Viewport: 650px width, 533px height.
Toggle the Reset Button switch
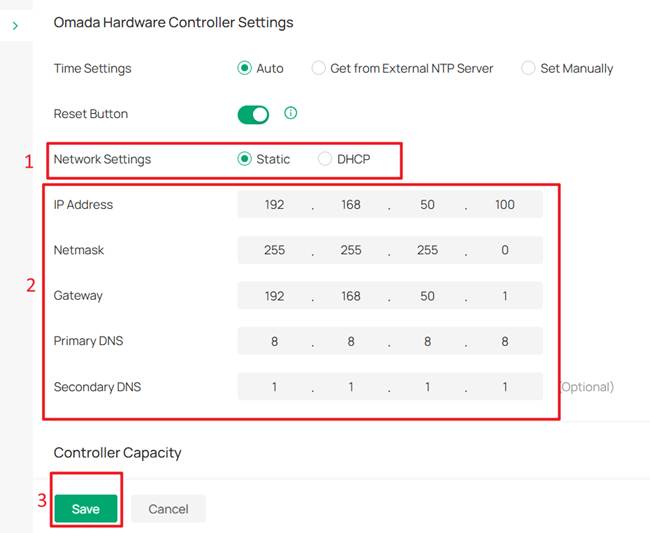click(253, 115)
